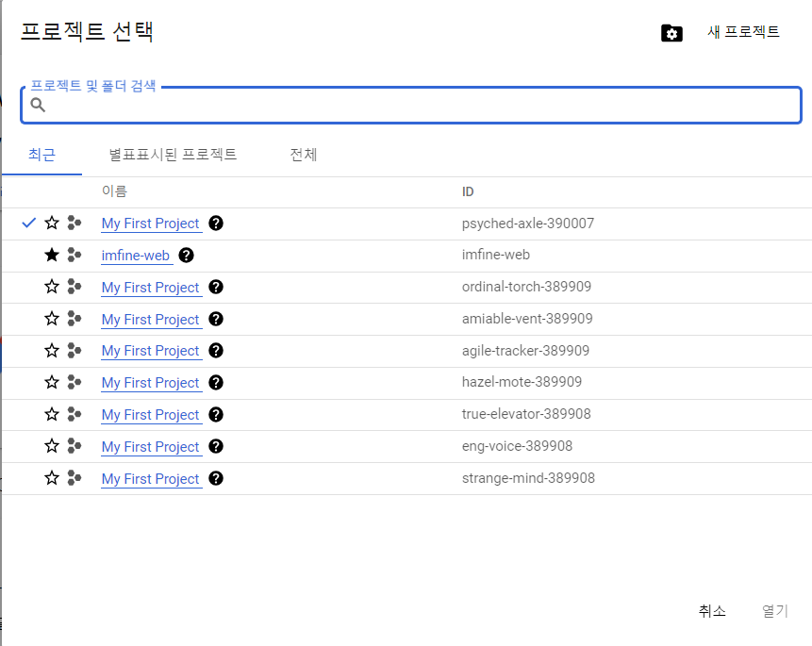Click project icon for ordinal-torch-389909 row
The image size is (812, 646).
75,287
